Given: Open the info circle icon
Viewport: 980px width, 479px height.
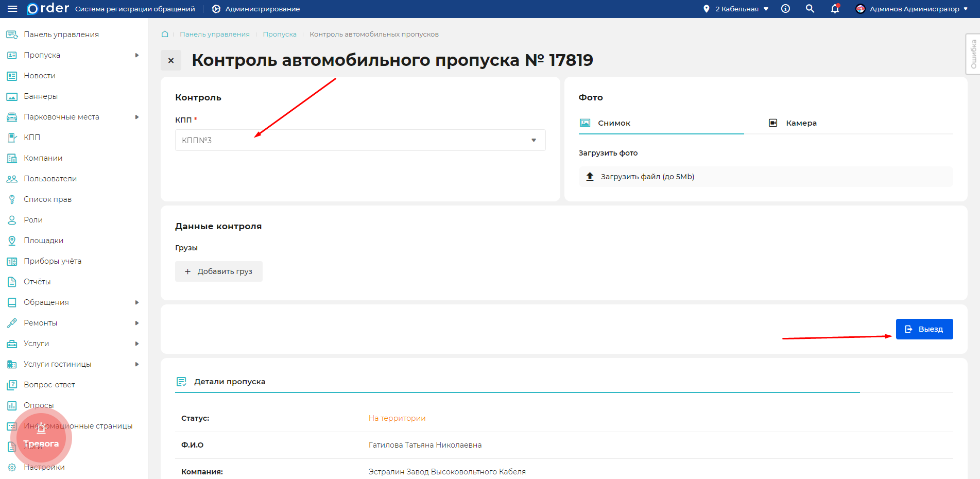Looking at the screenshot, I should point(785,9).
